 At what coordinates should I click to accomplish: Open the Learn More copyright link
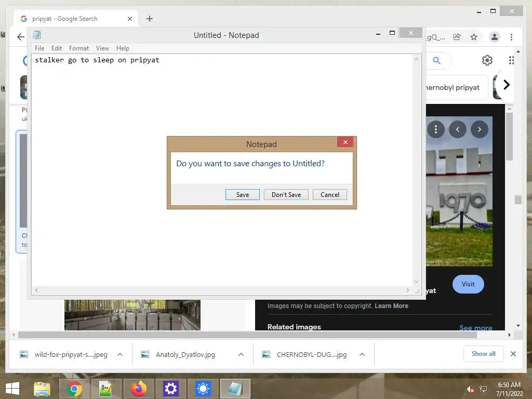[391, 305]
